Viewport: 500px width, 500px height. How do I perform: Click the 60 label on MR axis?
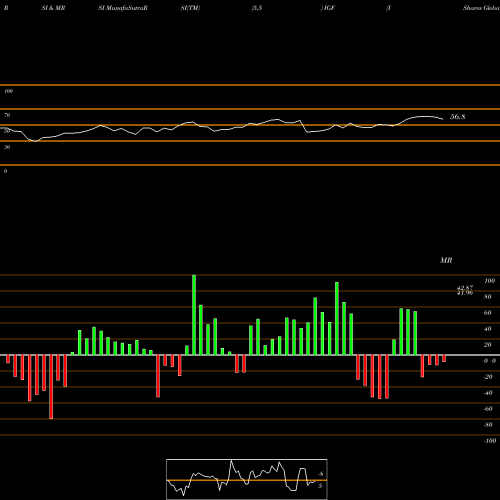[x=488, y=313]
